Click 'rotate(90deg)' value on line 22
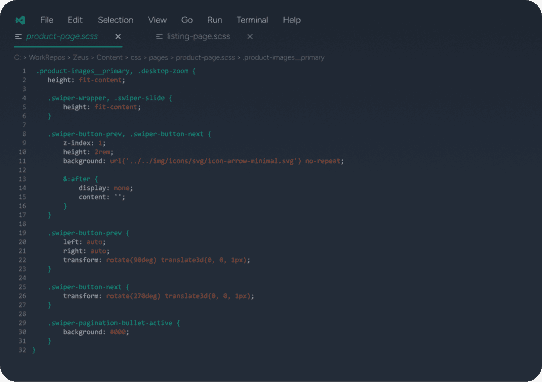The height and width of the screenshot is (382, 542). pyautogui.click(x=131, y=260)
